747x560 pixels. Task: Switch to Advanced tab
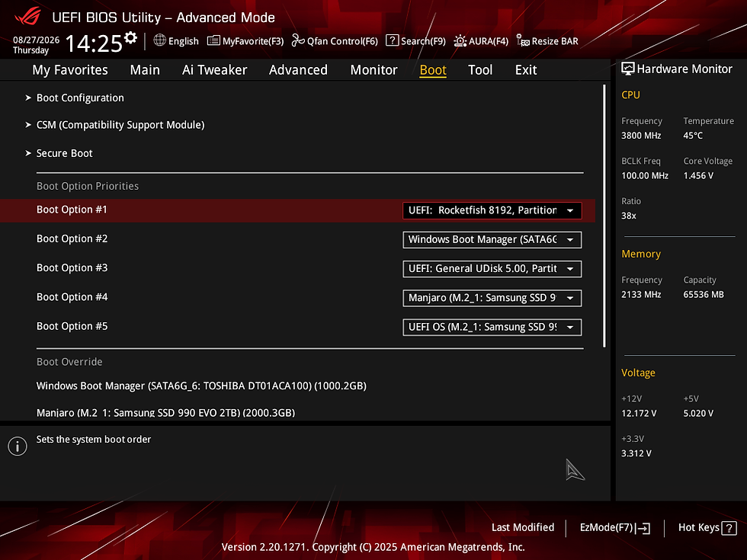(x=298, y=70)
